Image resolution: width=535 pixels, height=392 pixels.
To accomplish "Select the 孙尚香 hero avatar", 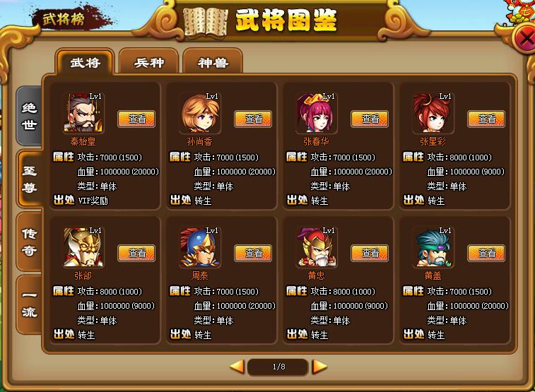I will coord(199,112).
